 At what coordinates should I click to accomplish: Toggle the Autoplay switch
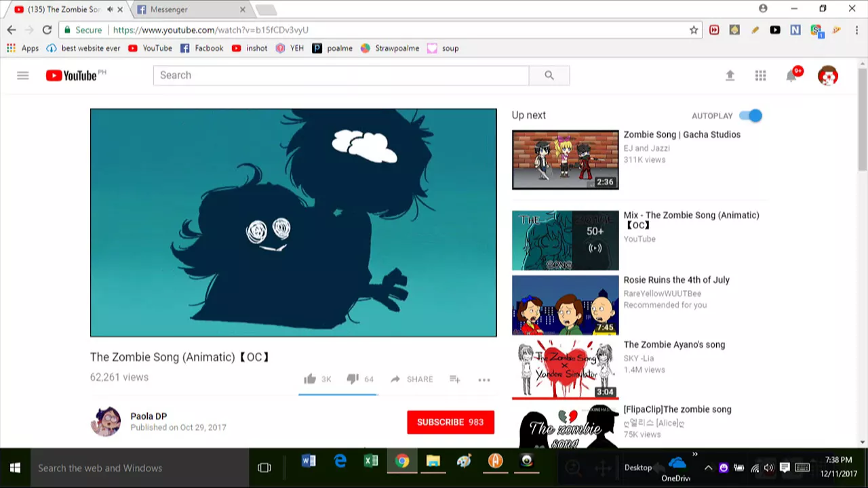click(751, 116)
